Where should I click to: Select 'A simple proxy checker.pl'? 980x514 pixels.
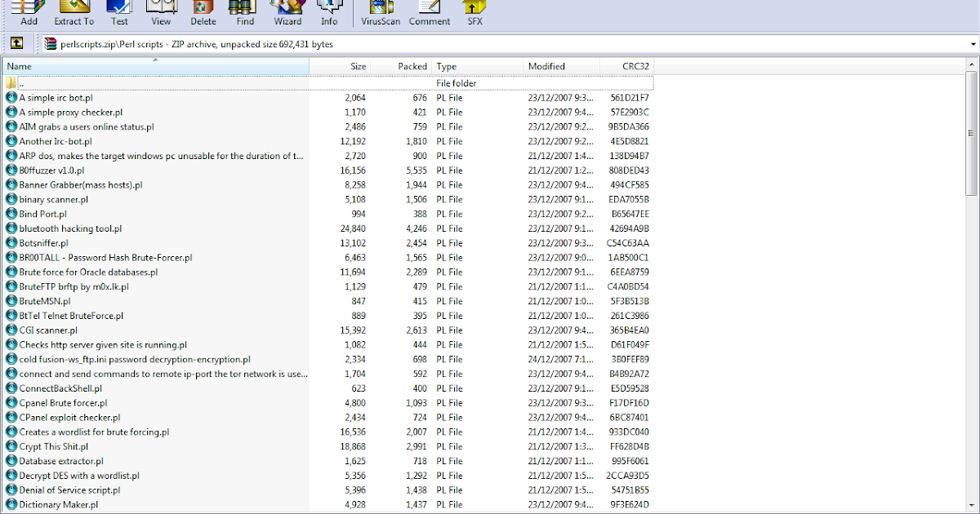click(x=70, y=113)
